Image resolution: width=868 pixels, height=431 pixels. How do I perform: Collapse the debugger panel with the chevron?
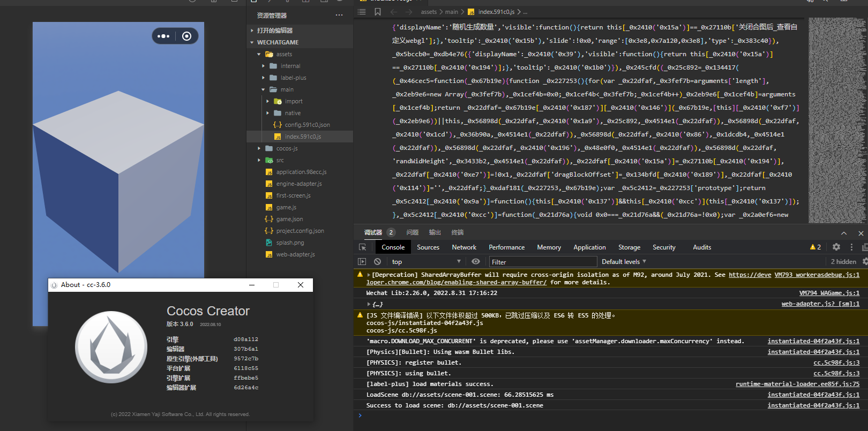[844, 233]
